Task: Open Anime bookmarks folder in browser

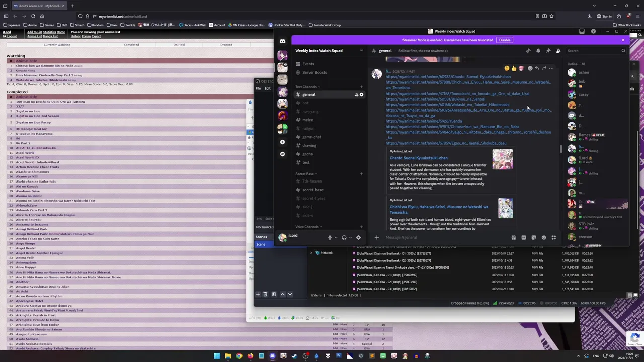Action: (x=30, y=25)
